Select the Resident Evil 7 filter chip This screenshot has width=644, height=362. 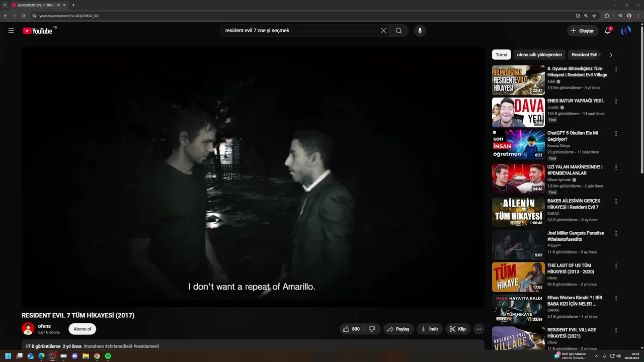[586, 55]
